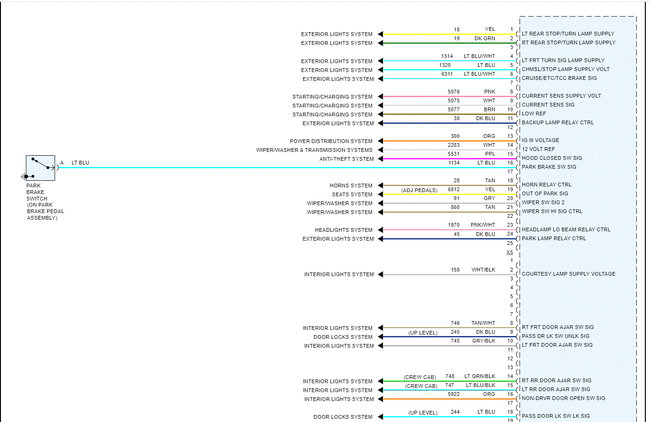Image resolution: width=650 pixels, height=422 pixels.
Task: Click the 12 VOLT REF label
Action: click(538, 149)
